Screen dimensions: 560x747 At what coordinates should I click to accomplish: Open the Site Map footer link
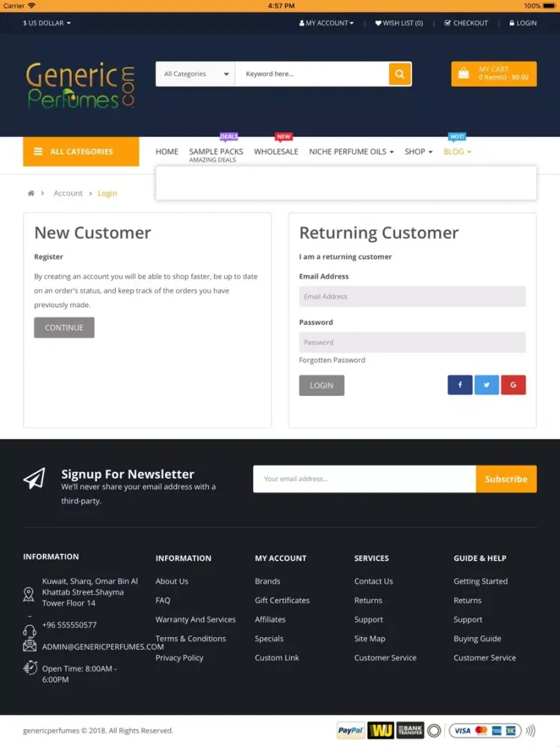(x=370, y=639)
